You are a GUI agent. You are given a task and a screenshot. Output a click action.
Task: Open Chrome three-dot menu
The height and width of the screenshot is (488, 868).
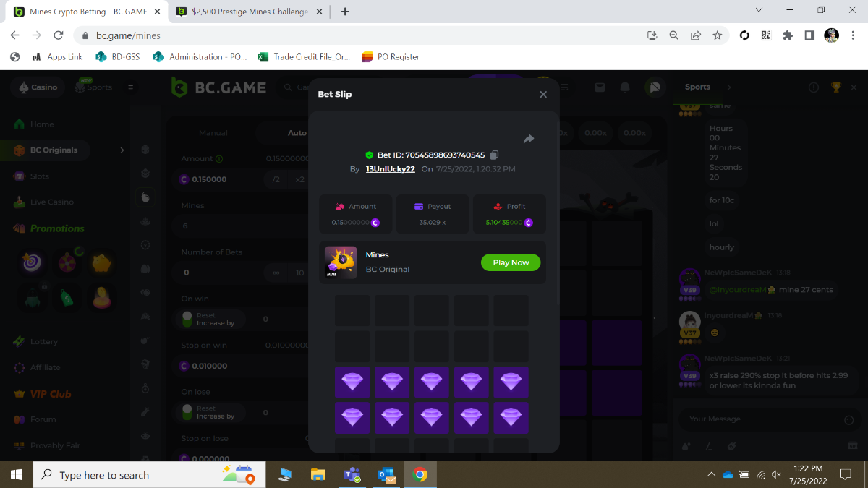tap(852, 35)
